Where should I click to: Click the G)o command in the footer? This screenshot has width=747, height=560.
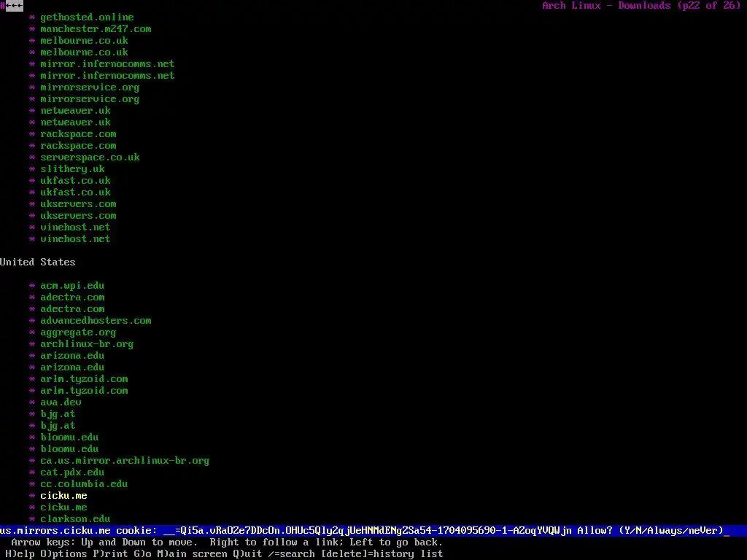[x=142, y=554]
